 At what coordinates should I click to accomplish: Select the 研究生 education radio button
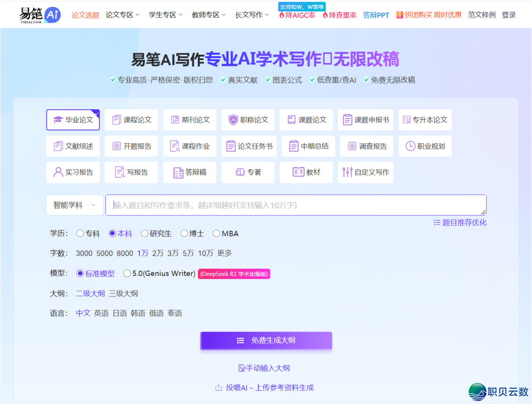(144, 234)
